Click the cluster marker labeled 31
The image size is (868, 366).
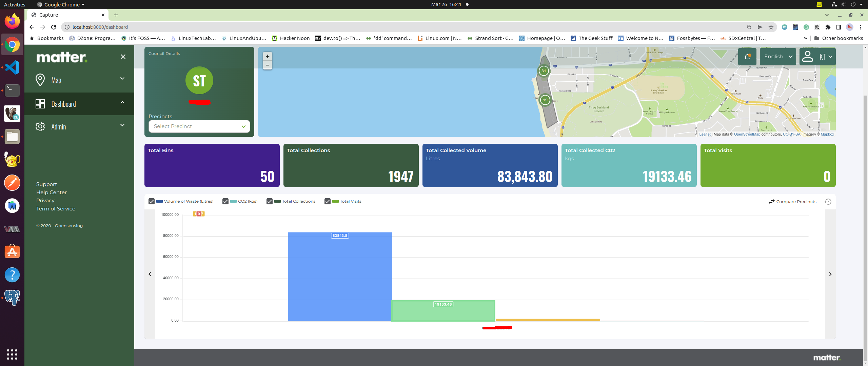(x=544, y=71)
